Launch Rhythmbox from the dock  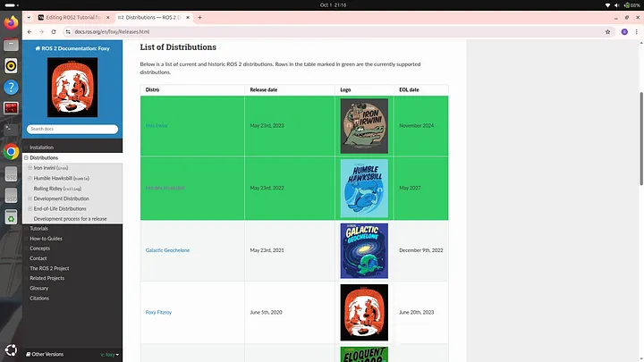click(11, 65)
